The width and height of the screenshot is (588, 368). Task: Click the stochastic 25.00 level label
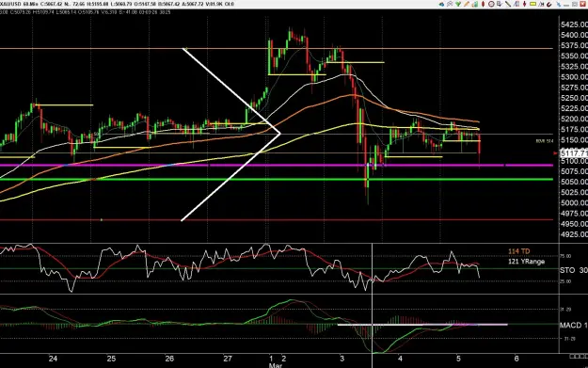[x=565, y=281]
